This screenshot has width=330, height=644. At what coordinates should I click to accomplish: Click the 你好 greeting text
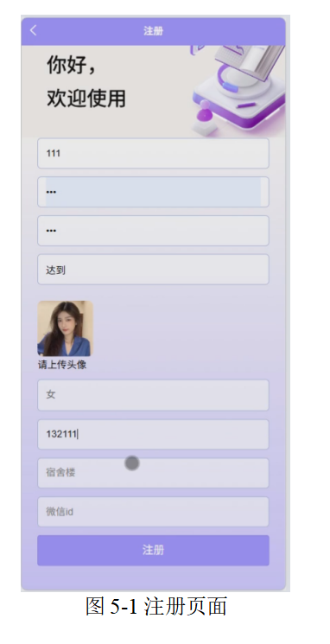[72, 66]
